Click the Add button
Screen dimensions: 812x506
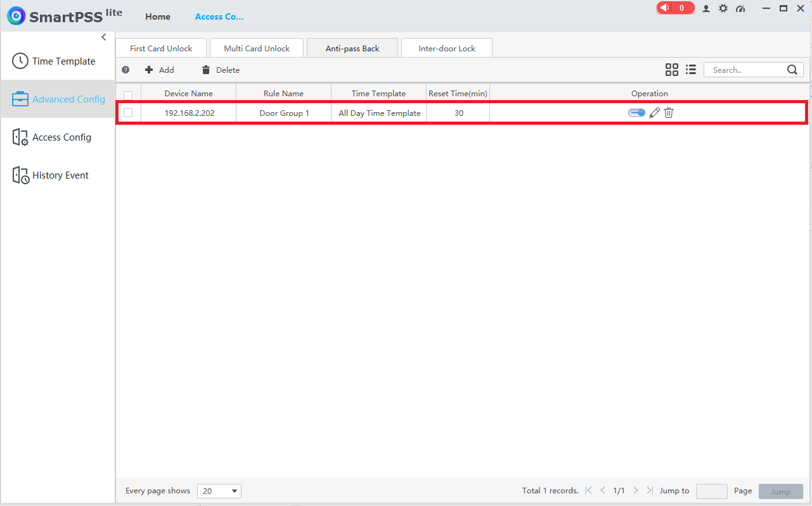(x=160, y=70)
